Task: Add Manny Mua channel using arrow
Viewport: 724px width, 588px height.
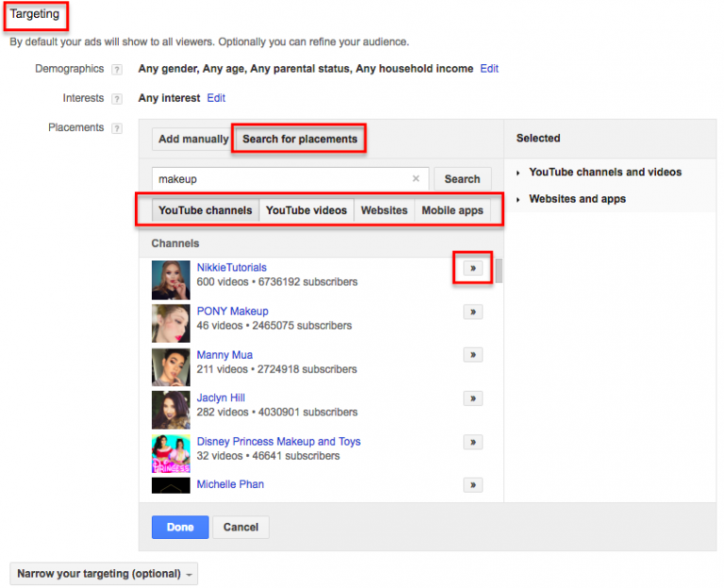Action: (472, 355)
